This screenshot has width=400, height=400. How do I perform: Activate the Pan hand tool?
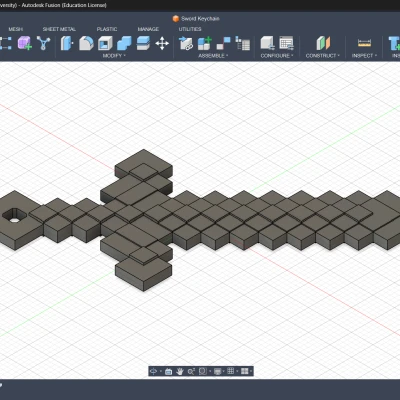[x=180, y=371]
